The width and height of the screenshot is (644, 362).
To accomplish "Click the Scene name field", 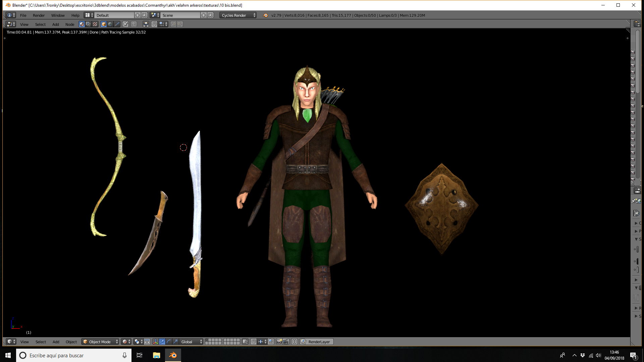I will (x=181, y=15).
